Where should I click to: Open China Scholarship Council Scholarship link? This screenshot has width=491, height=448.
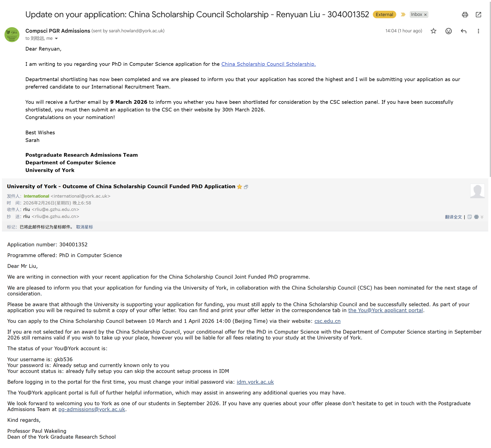[x=268, y=64]
